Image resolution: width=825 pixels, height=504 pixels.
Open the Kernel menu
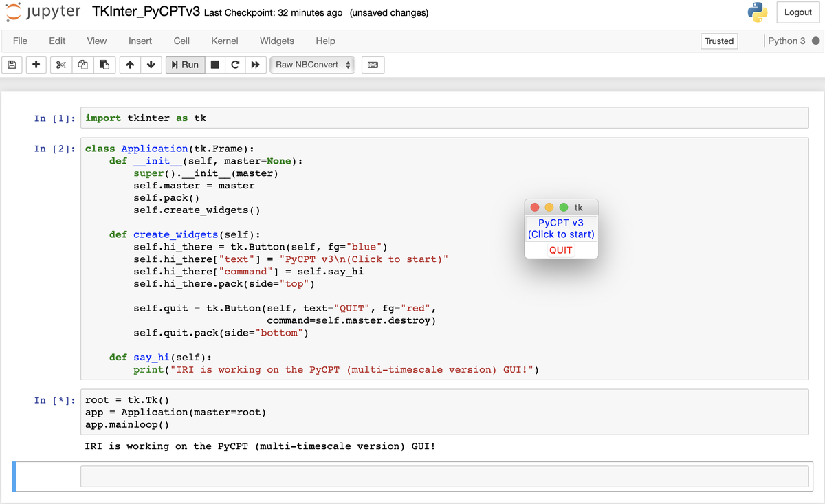225,41
